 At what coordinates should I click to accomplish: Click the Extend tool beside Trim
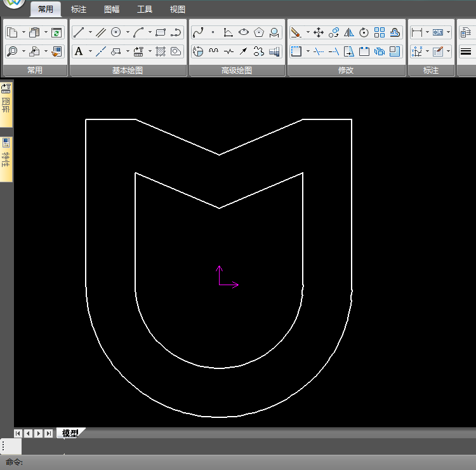pos(334,51)
